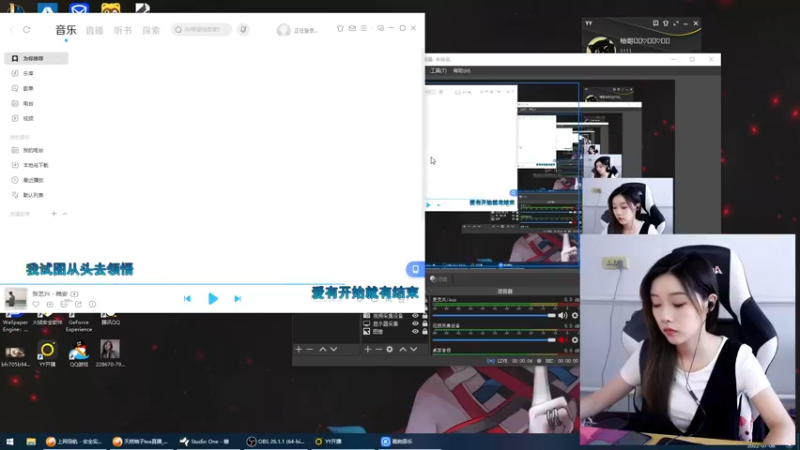Like the current song with the heart icon
The image size is (800, 450).
[36, 304]
